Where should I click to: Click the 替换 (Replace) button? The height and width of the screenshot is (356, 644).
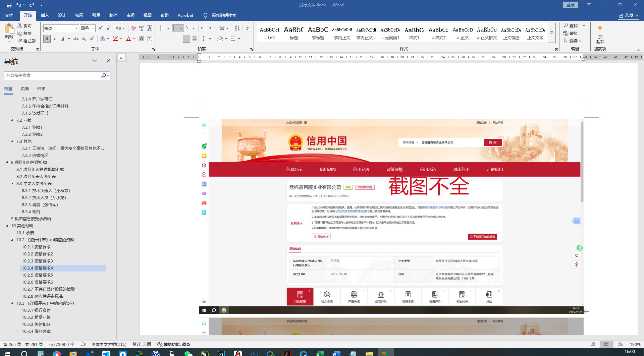(571, 33)
